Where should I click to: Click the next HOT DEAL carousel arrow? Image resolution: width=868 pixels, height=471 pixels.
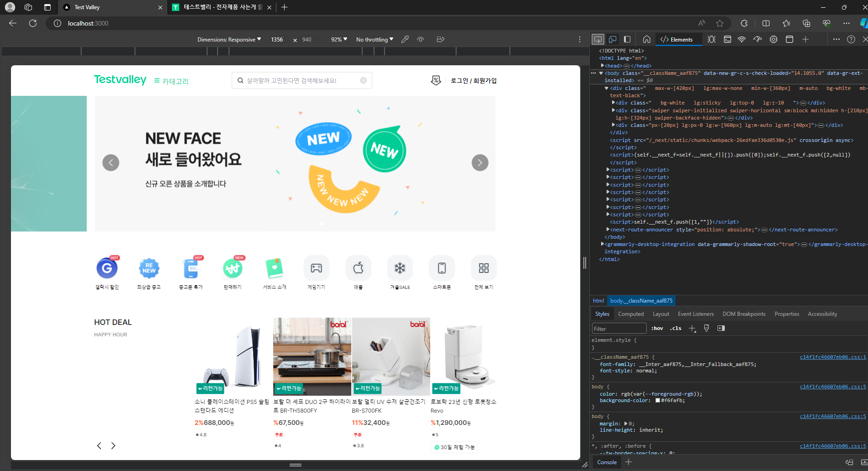tap(113, 446)
